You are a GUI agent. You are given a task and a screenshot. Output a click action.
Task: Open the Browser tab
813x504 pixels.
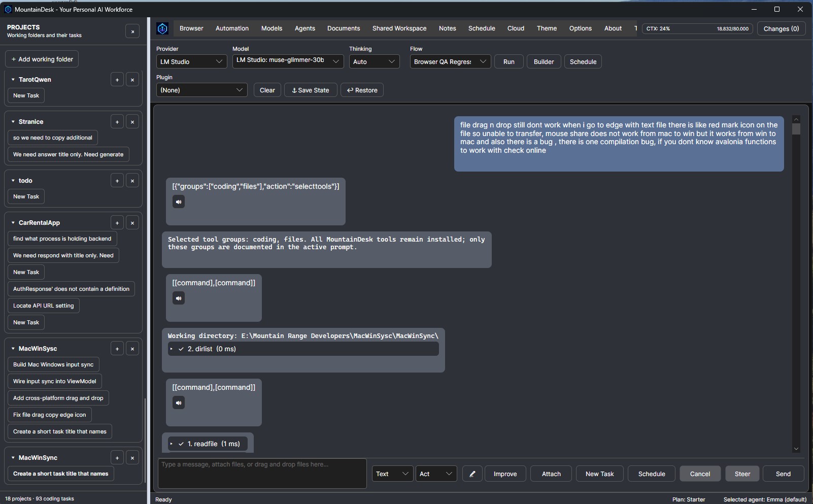tap(191, 28)
